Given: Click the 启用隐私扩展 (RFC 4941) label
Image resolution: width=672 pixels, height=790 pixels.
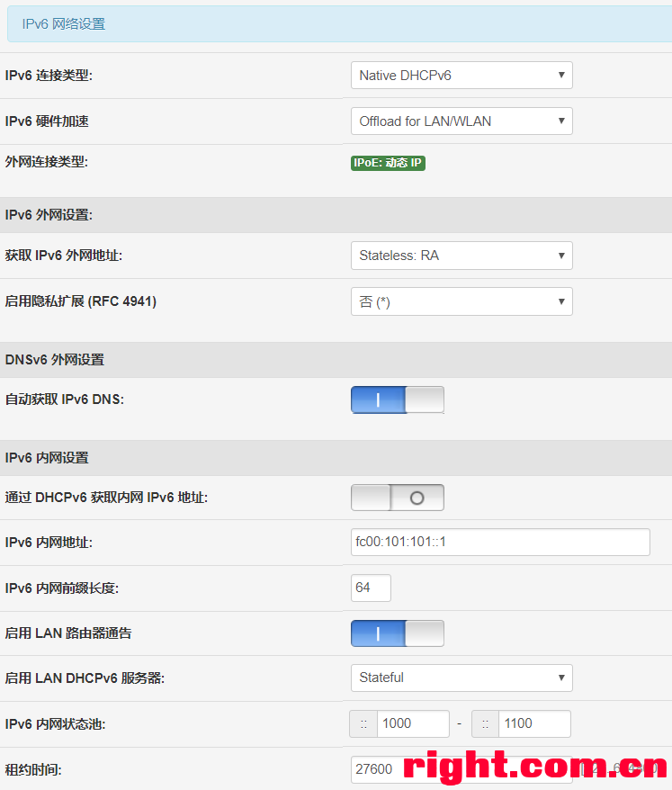Looking at the screenshot, I should [x=81, y=301].
